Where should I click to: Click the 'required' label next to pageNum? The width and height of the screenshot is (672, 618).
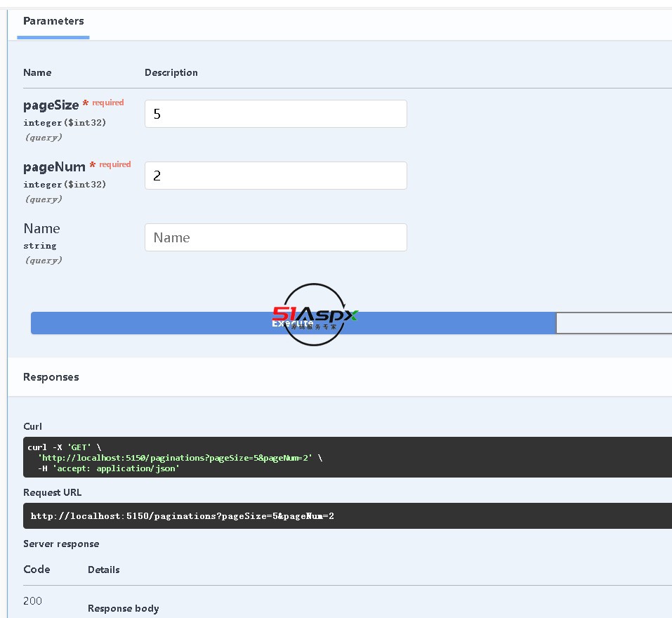coord(115,164)
